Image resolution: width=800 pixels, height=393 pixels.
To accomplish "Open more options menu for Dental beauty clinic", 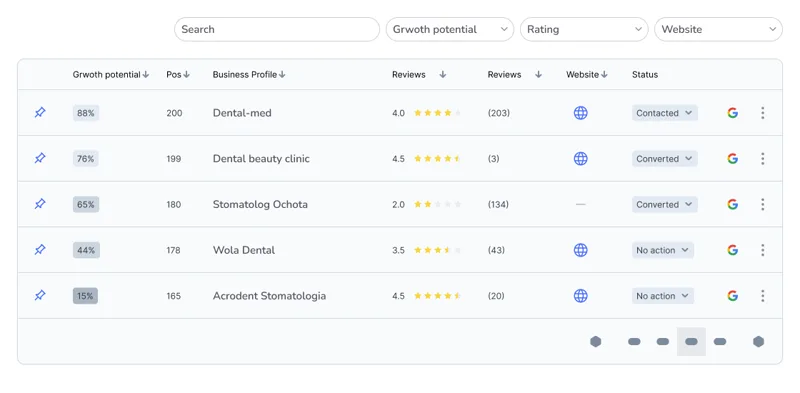I will [763, 159].
